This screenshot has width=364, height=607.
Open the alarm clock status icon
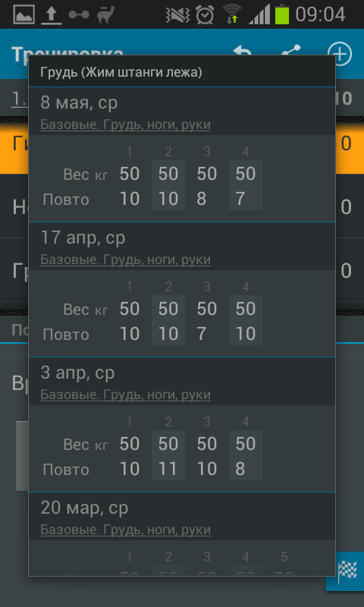click(205, 14)
